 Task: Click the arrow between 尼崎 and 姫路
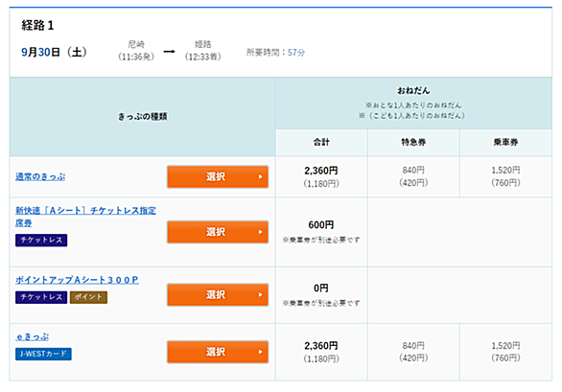(x=169, y=52)
